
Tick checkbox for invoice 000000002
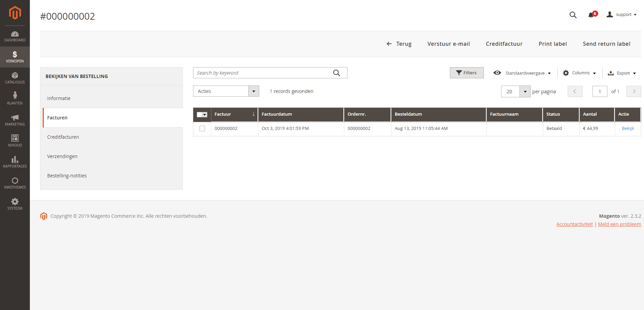pyautogui.click(x=202, y=129)
